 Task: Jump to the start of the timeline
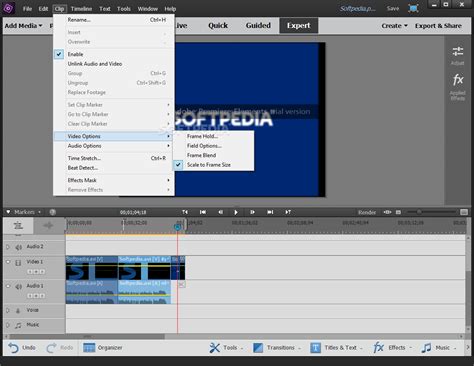point(203,212)
